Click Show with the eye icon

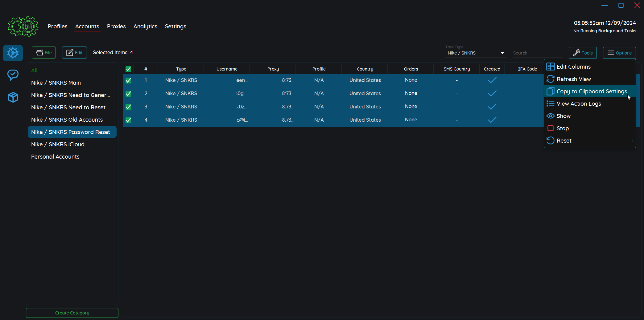point(563,116)
